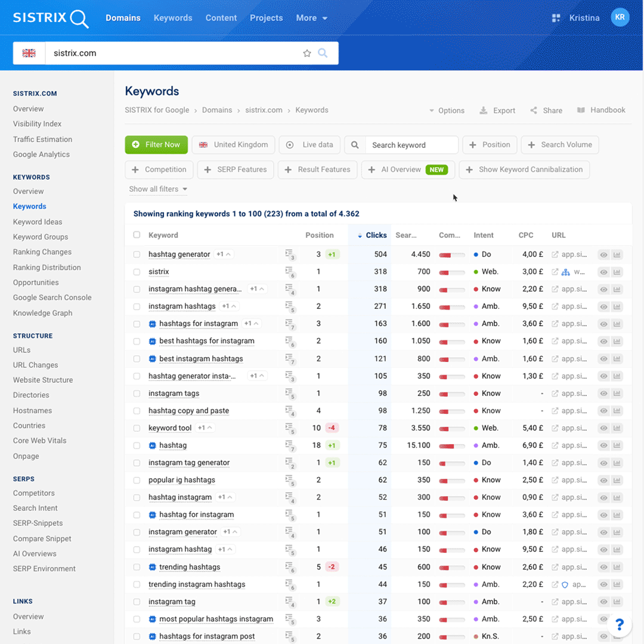This screenshot has height=644, width=644.
Task: Open the Domains tab in top navigation
Action: (123, 18)
